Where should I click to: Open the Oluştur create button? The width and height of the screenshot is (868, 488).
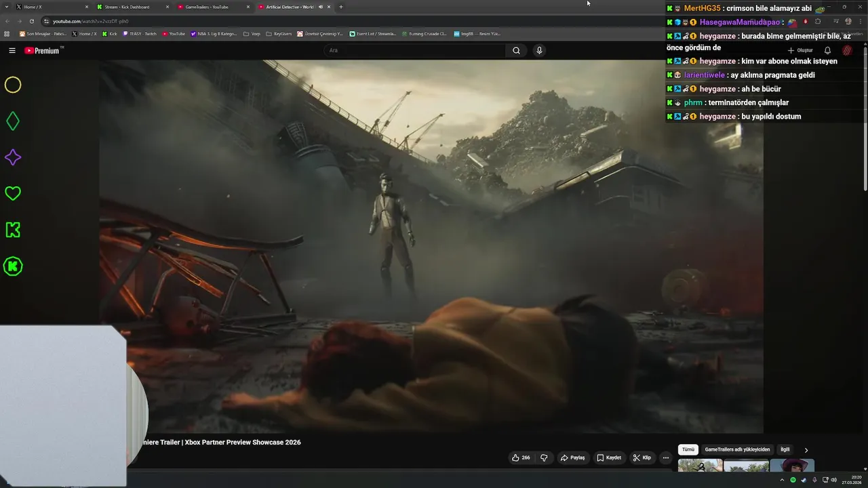tap(800, 50)
